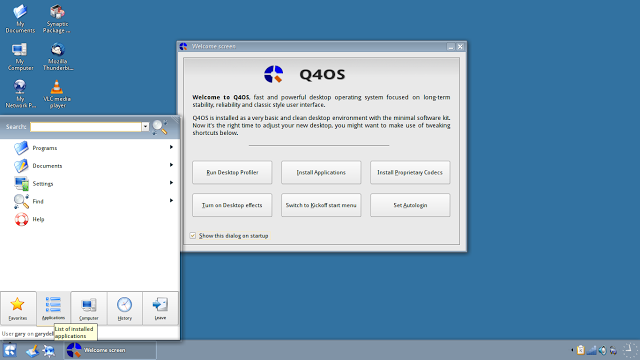Open the Klipper clipboard tray icon
The image size is (640, 360).
pyautogui.click(x=580, y=350)
